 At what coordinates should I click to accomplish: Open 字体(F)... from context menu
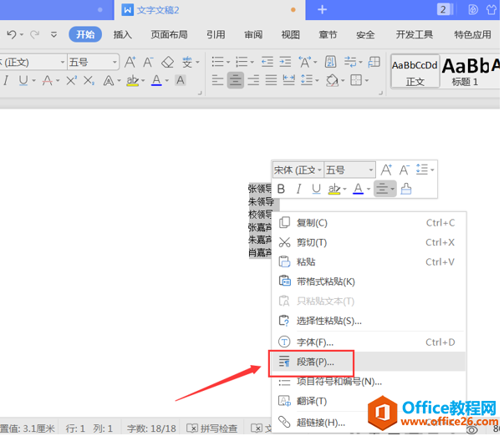pos(369,342)
